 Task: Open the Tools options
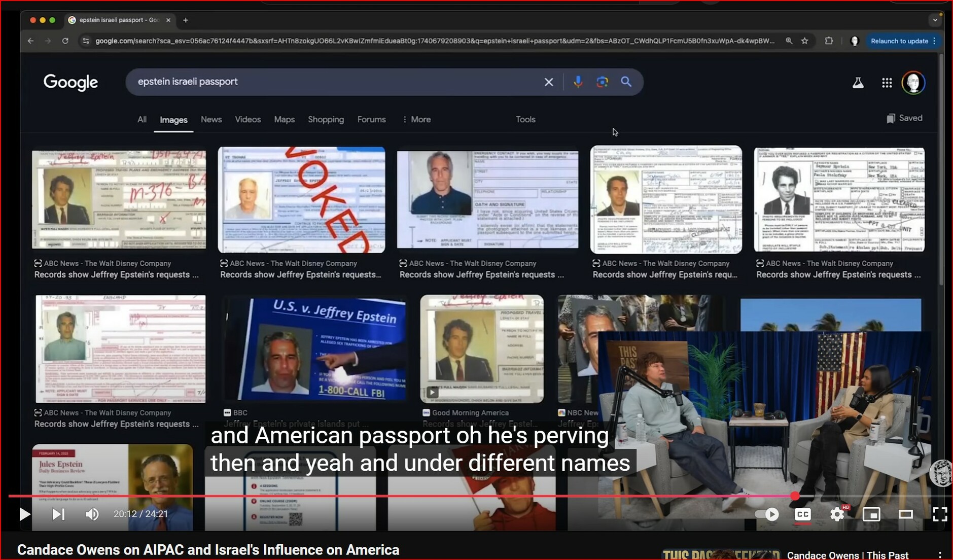525,120
